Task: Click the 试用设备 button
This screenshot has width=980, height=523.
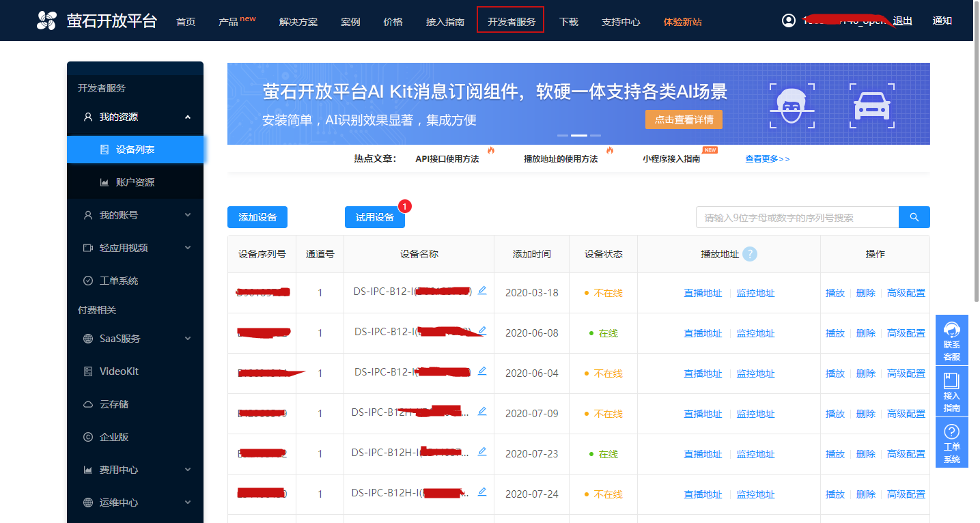Action: point(375,217)
